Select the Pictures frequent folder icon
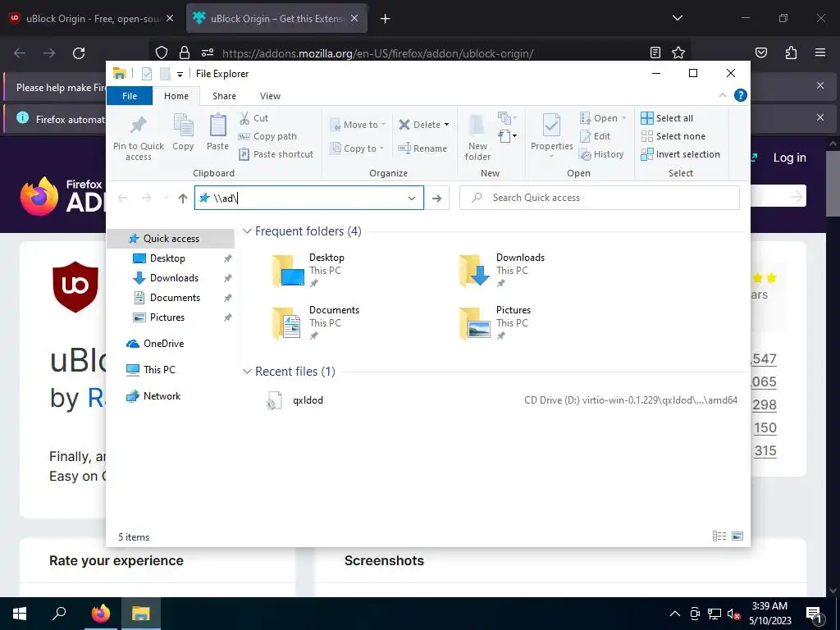The image size is (840, 630). pyautogui.click(x=475, y=323)
